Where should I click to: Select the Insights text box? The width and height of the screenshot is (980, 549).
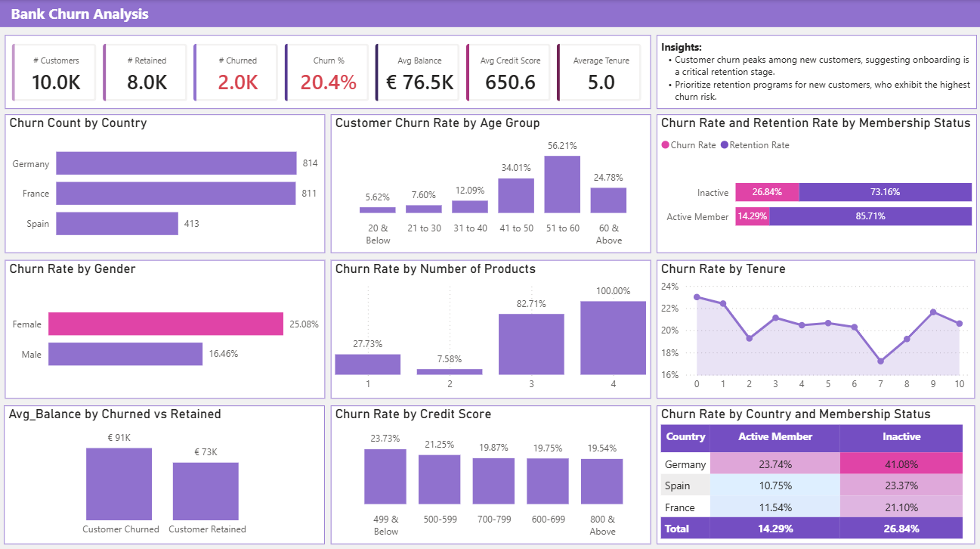(815, 73)
